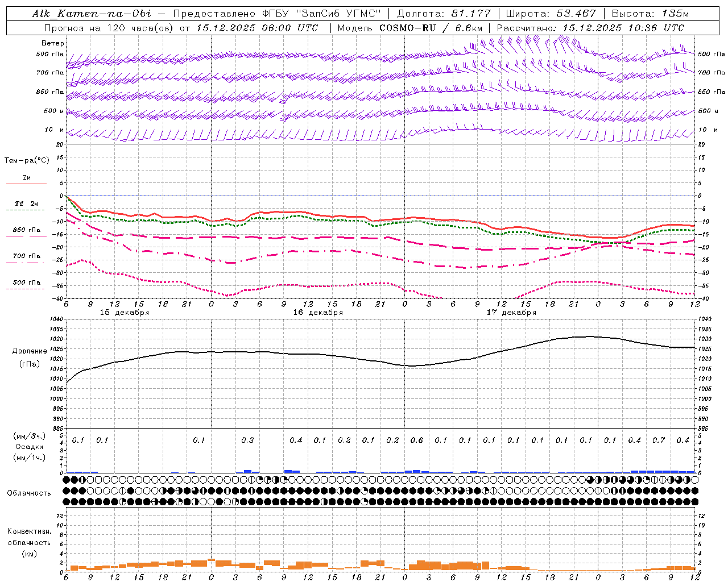Click the station name Alk_Kamen-na-Obi
728x582 pixels.
coord(91,14)
